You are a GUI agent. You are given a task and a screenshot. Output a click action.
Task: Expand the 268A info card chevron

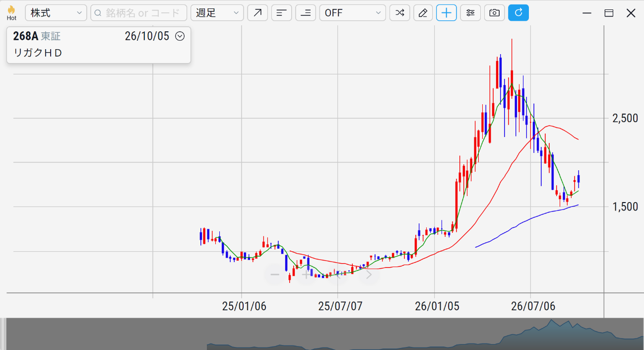pos(180,36)
